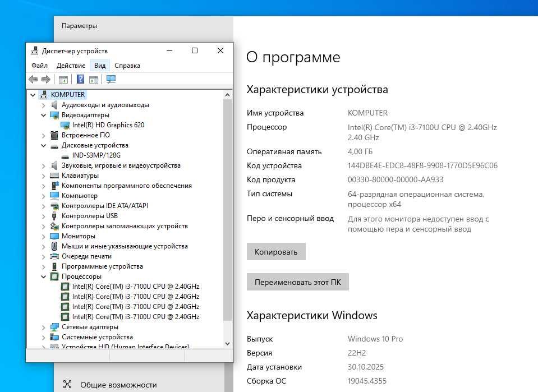538x392 pixels.
Task: Select the IND-S3MP/128G disk device
Action: [x=96, y=155]
